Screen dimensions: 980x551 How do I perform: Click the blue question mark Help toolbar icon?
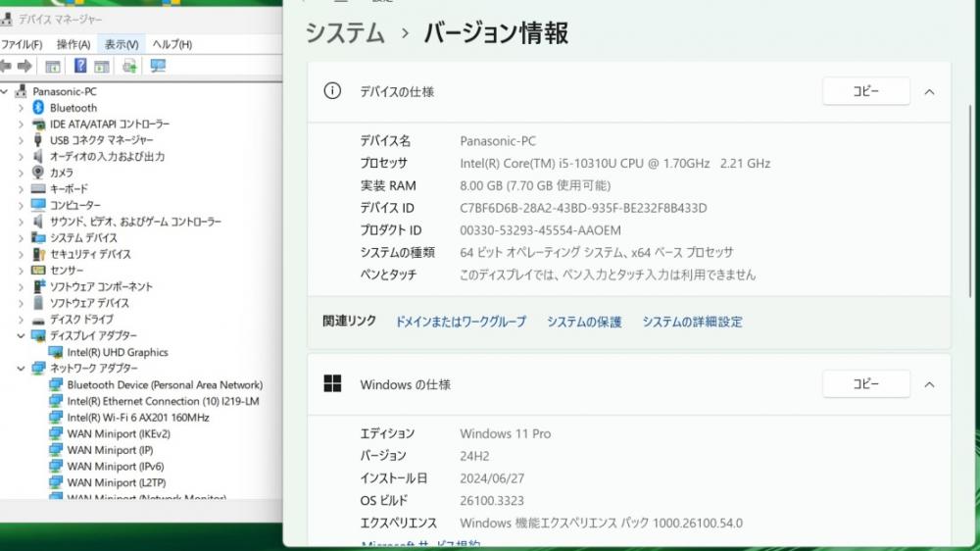coord(80,65)
